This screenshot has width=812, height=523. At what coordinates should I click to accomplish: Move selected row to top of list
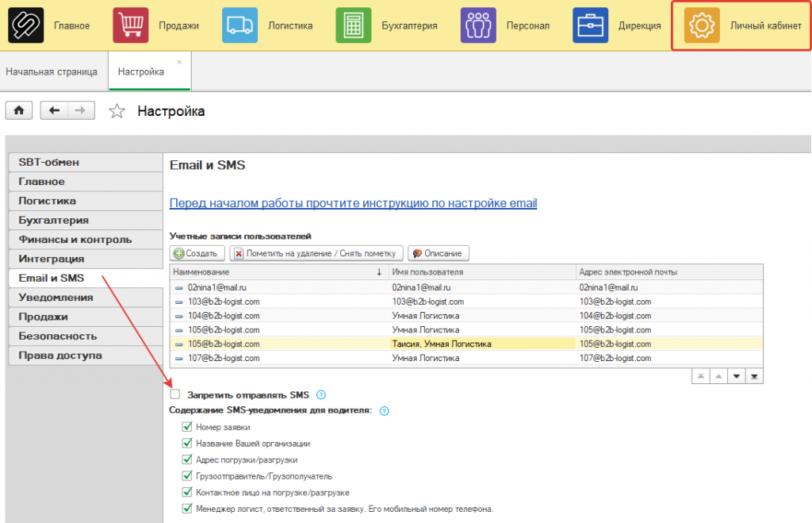pos(701,376)
